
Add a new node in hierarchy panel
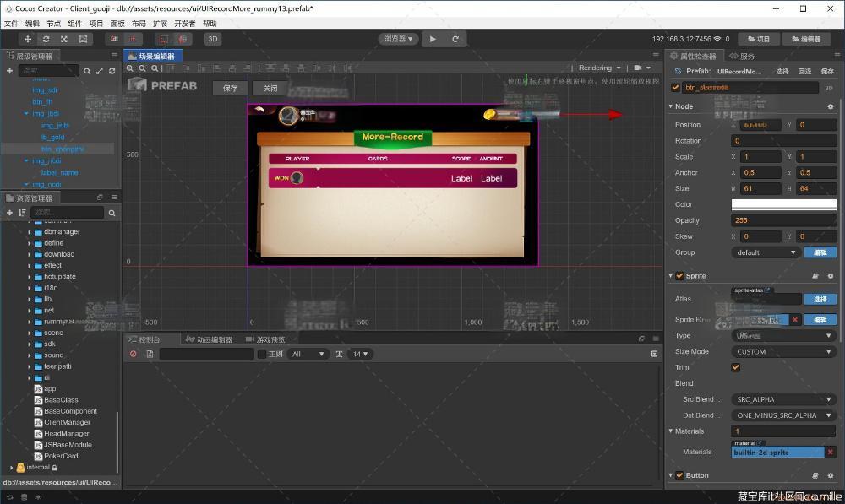(x=9, y=71)
